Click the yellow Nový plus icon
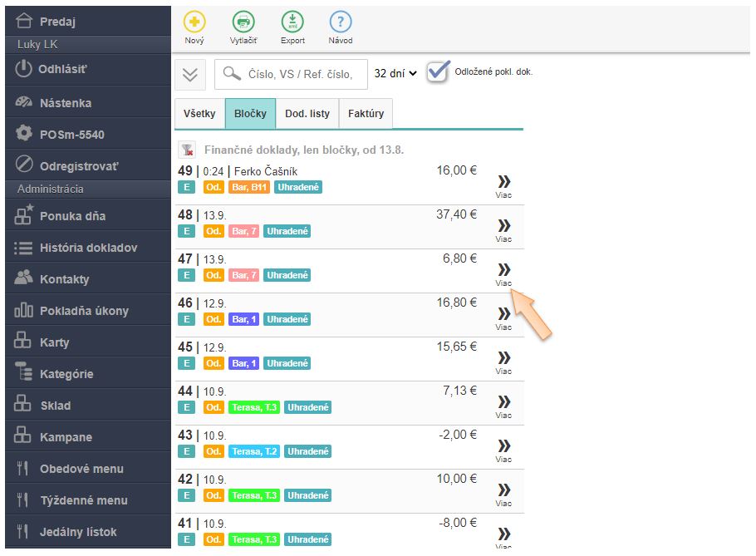Viewport: 756px width, 556px height. coord(194,22)
